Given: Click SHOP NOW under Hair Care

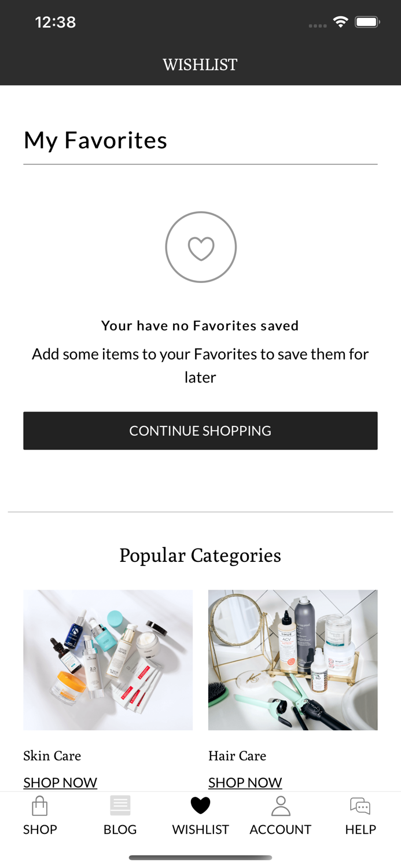Looking at the screenshot, I should 245,782.
